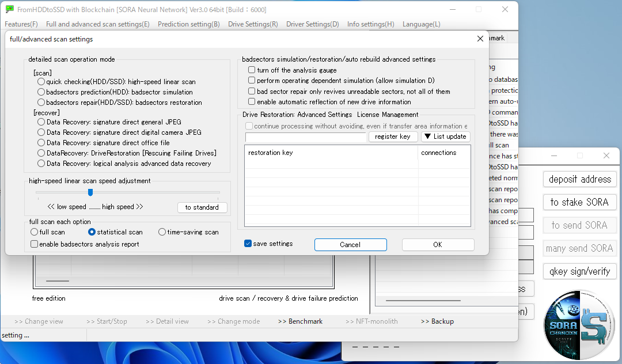This screenshot has height=364, width=622.
Task: Click the connections column header
Action: coord(444,153)
